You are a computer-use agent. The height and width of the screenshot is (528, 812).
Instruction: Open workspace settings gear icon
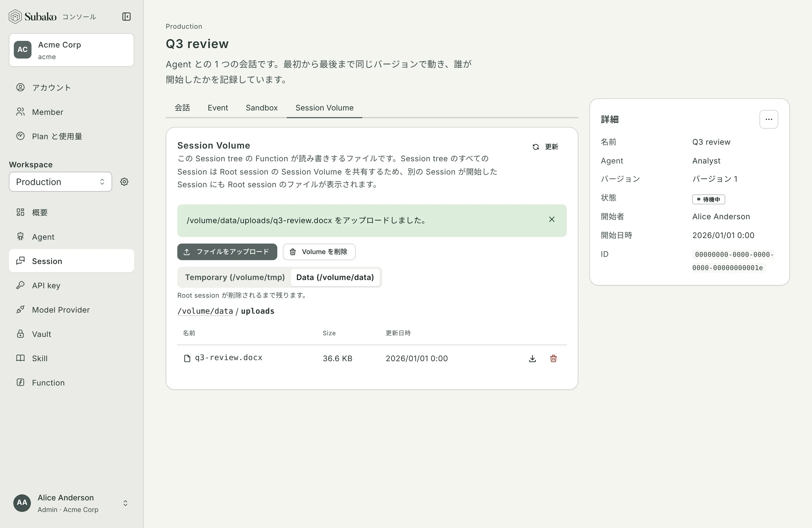124,182
